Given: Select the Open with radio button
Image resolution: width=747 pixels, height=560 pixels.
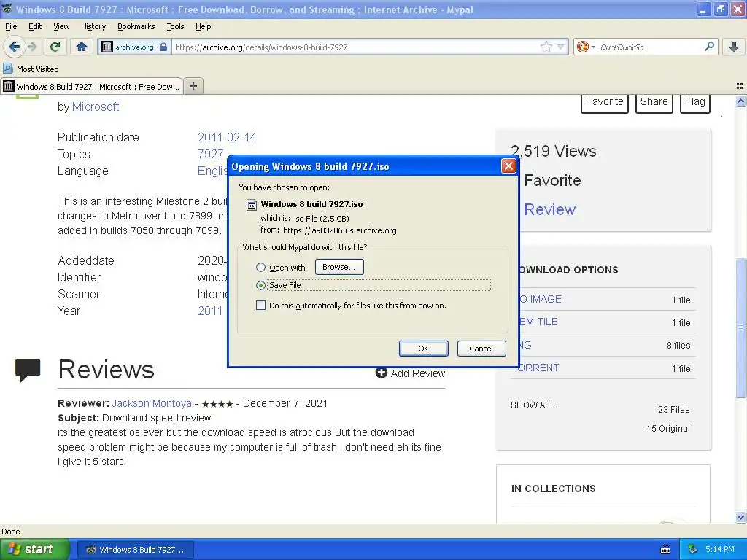Looking at the screenshot, I should click(x=260, y=268).
